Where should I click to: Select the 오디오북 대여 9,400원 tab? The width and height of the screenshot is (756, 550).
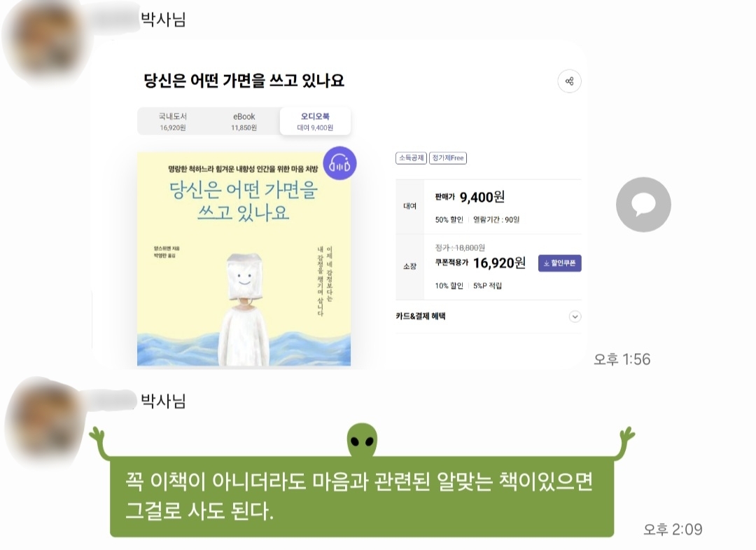(x=315, y=122)
